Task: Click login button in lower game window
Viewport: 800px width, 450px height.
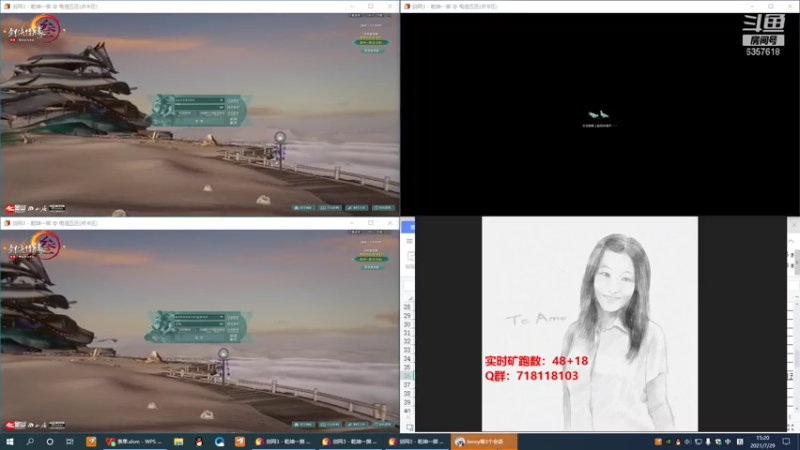Action: tap(199, 337)
